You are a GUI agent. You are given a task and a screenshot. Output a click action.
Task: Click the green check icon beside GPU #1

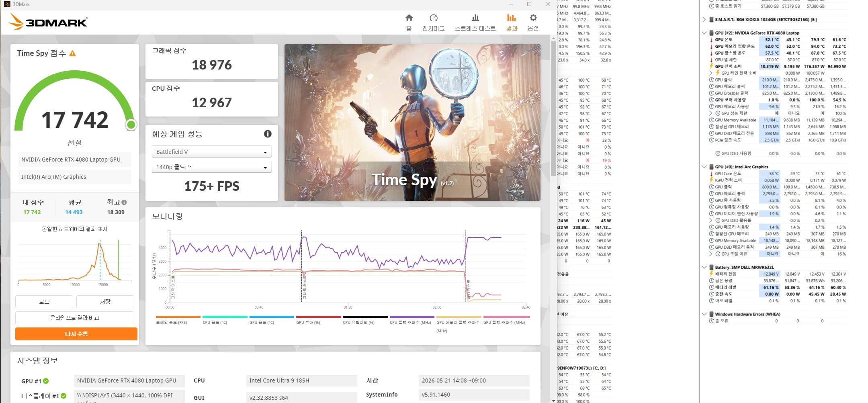[46, 381]
